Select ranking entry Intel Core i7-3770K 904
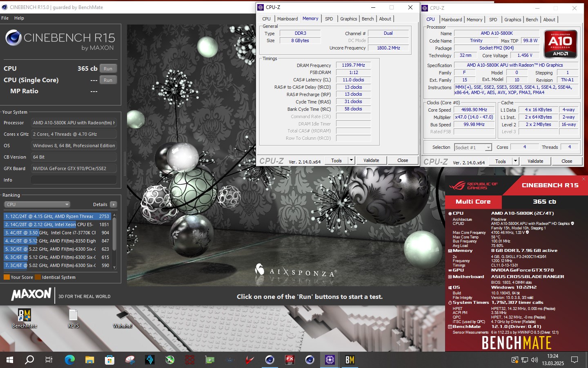The image size is (588, 368). click(x=58, y=233)
